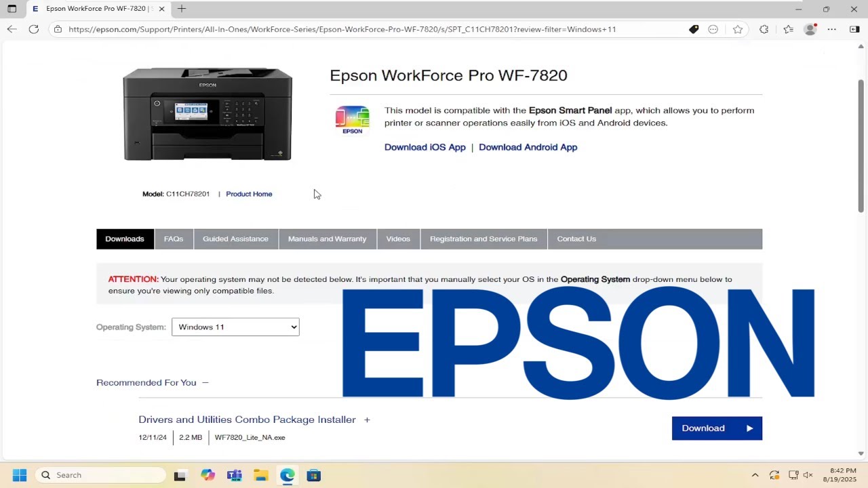Open Edge settings and more menu

833,29
